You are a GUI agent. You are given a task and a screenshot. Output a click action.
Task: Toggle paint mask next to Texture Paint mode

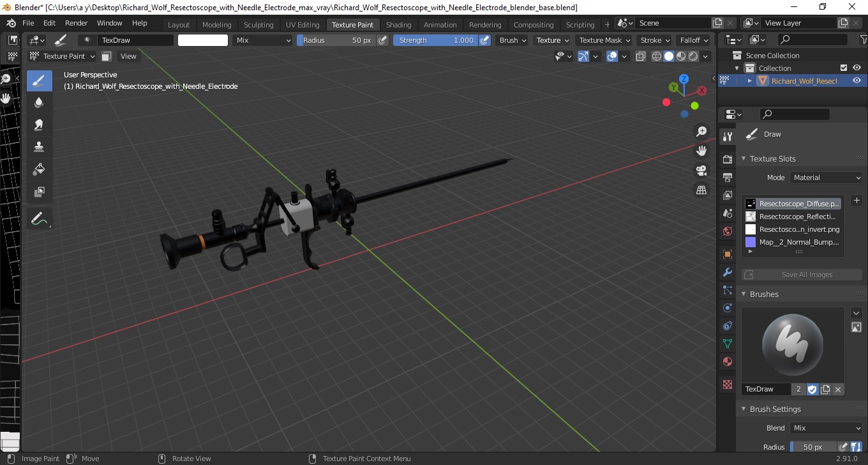click(x=107, y=56)
